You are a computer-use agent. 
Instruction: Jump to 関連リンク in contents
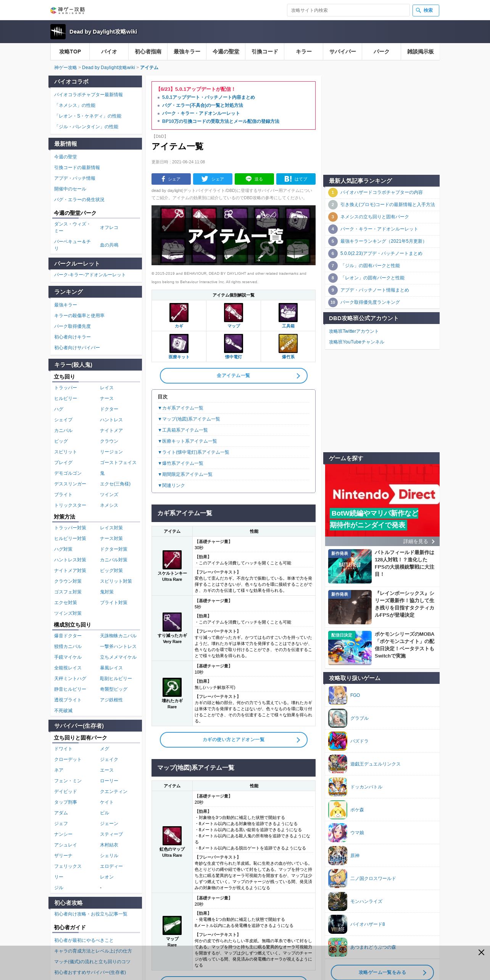point(171,485)
